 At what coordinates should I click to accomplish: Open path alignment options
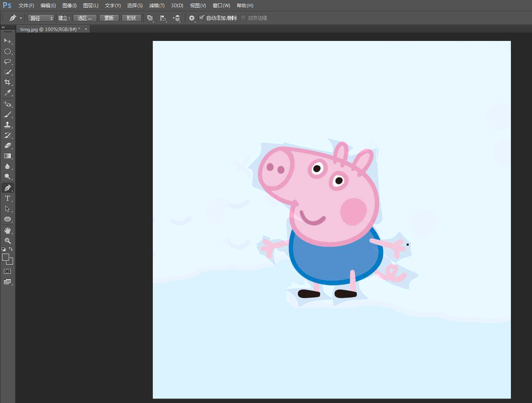(163, 18)
